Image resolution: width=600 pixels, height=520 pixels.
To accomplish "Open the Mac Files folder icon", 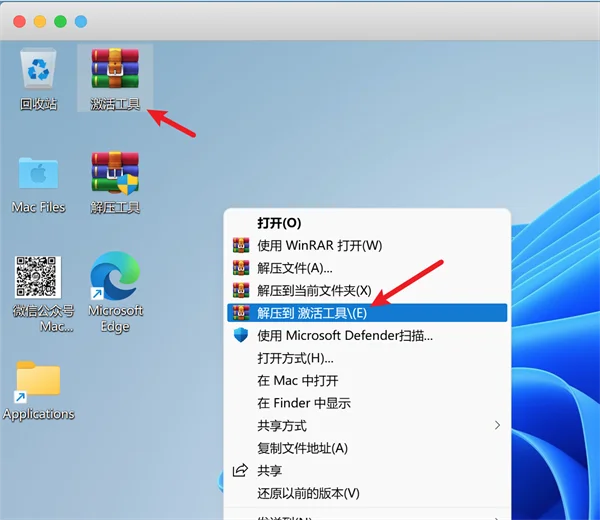I will (x=38, y=184).
